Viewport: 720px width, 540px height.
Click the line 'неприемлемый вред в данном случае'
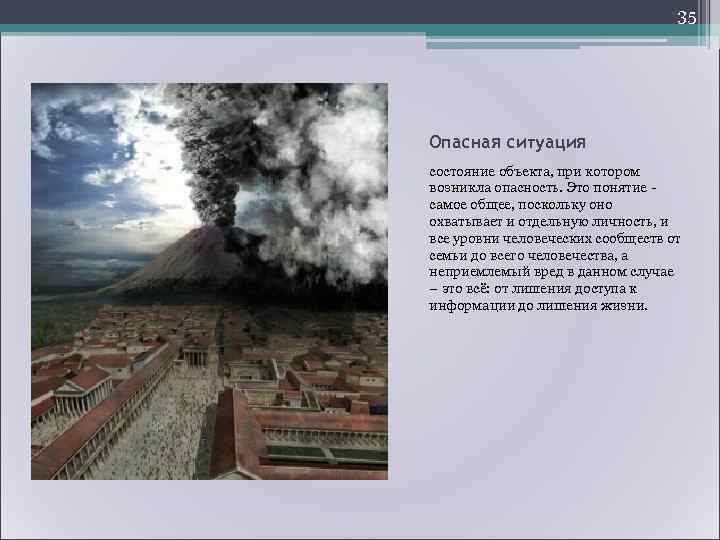coord(551,272)
